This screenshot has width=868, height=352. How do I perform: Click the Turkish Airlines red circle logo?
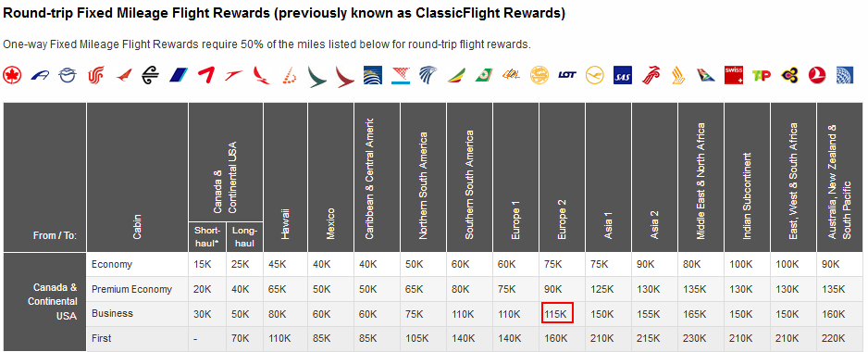point(816,75)
